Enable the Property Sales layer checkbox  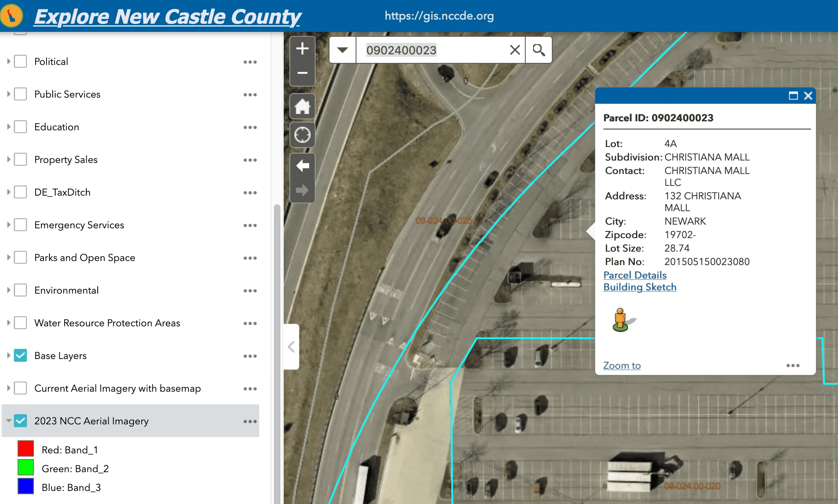[20, 159]
